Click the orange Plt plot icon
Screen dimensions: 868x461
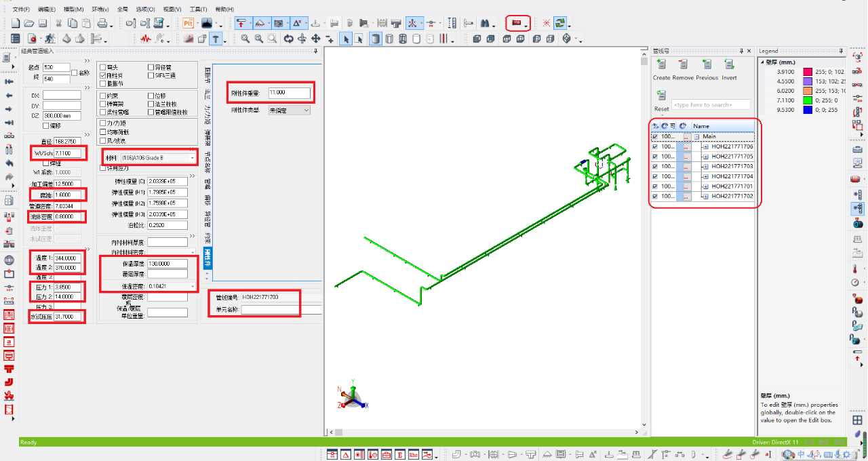tap(188, 23)
